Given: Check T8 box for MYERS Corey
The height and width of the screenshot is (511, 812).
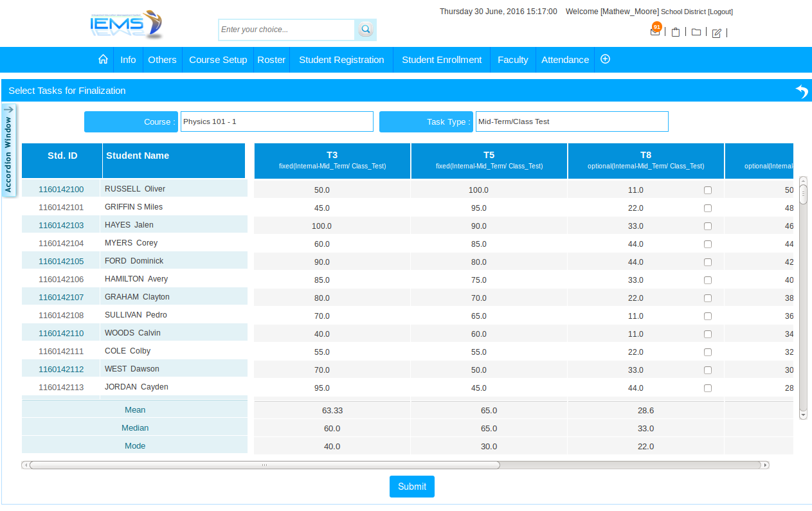Looking at the screenshot, I should pyautogui.click(x=708, y=244).
